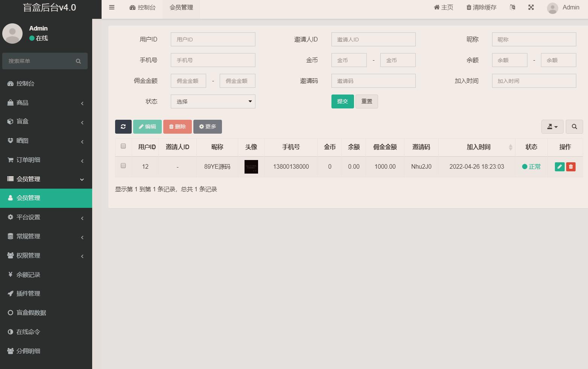The height and width of the screenshot is (369, 588).
Task: Expand the 商品 sidebar menu
Action: pos(45,103)
